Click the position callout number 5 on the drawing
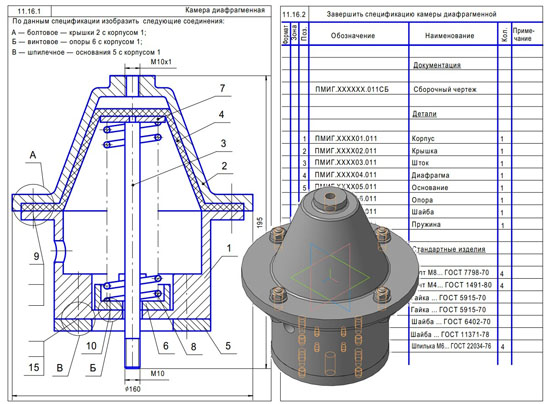 [x=228, y=346]
